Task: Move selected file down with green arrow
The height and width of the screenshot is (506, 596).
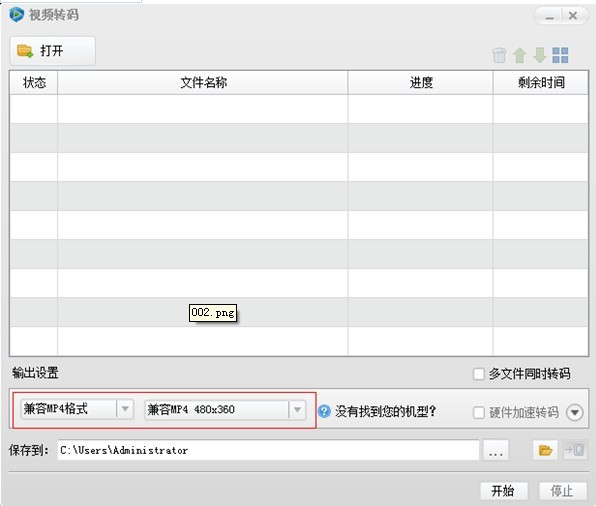Action: coord(540,55)
